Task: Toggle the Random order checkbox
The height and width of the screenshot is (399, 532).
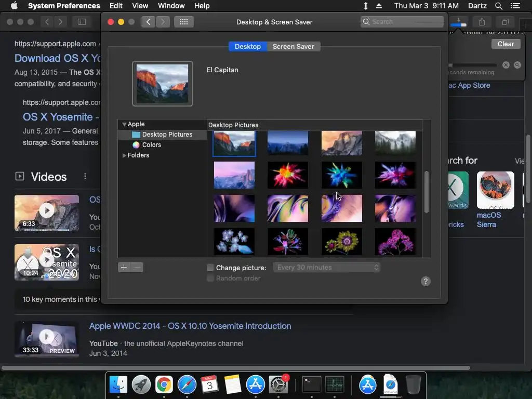Action: [x=210, y=278]
